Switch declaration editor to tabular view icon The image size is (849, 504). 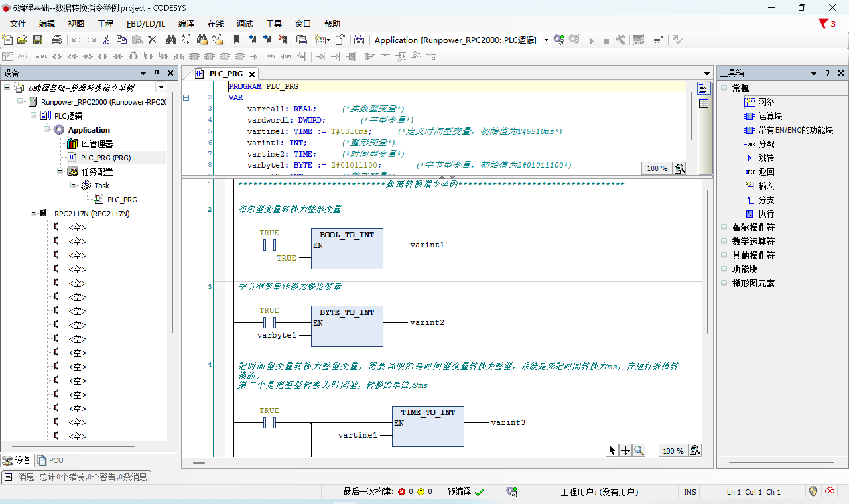703,103
